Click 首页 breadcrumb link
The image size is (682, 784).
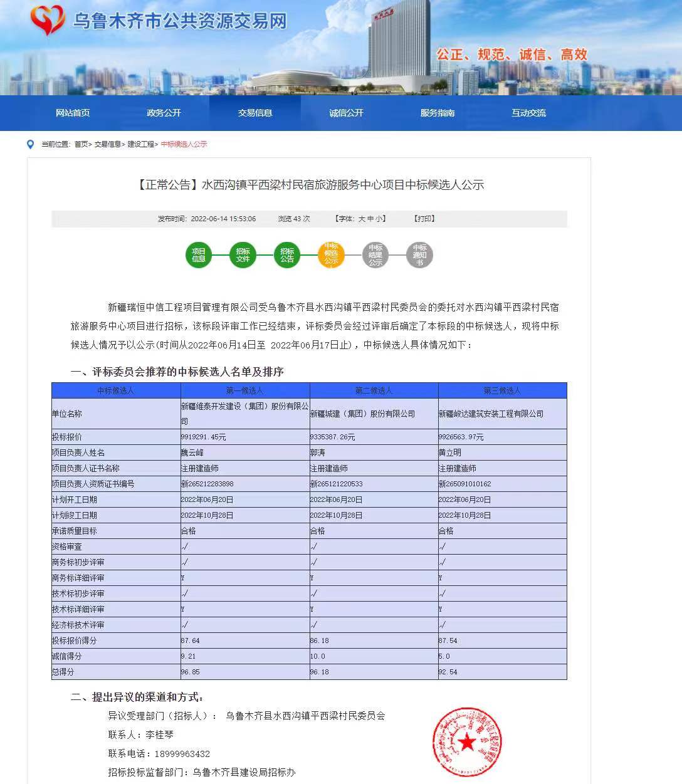pos(81,144)
